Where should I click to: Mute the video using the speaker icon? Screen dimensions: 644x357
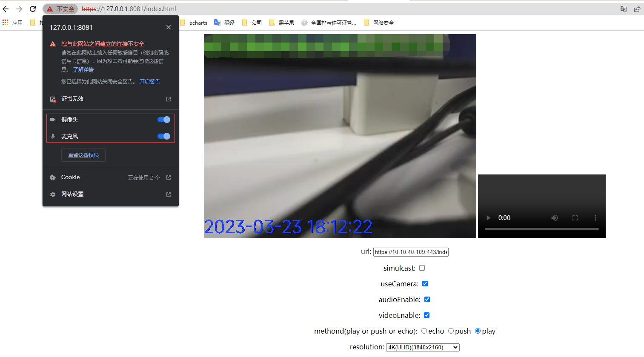554,217
